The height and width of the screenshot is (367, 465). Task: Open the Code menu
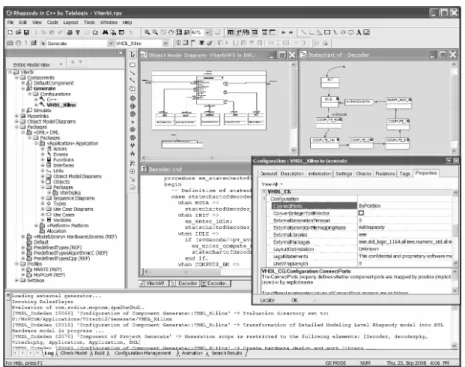pos(52,22)
